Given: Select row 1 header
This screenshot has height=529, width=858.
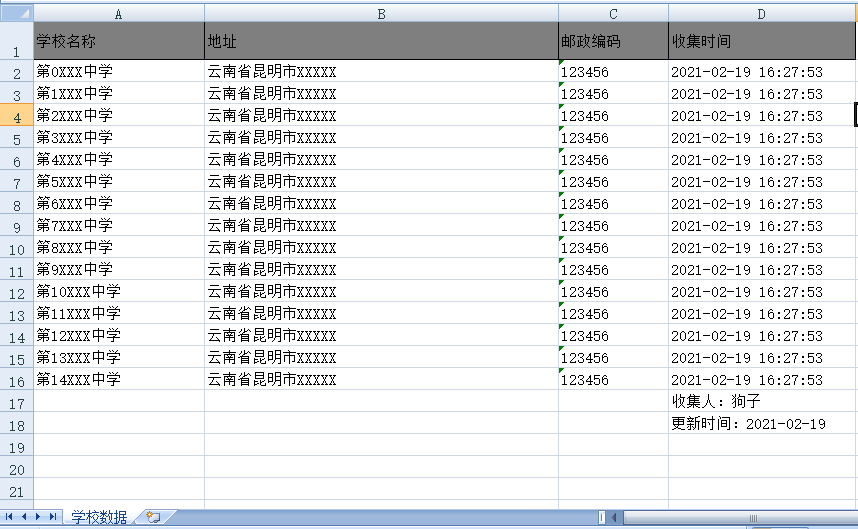Looking at the screenshot, I should pos(17,41).
